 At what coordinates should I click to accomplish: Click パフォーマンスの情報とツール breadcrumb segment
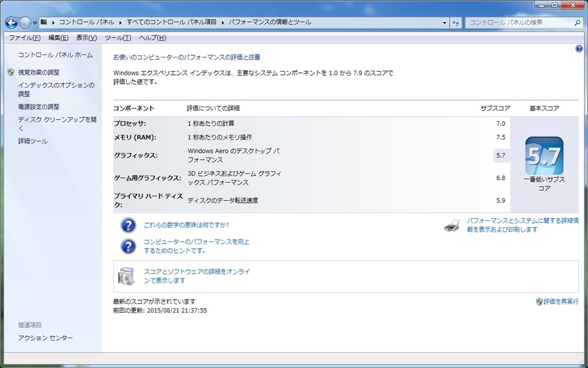coord(270,22)
